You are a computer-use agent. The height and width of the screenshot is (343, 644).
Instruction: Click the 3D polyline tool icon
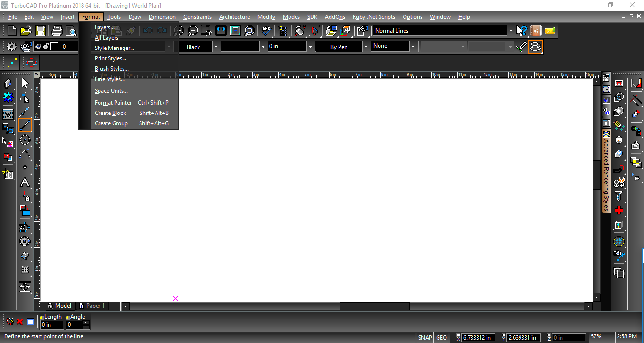[25, 227]
